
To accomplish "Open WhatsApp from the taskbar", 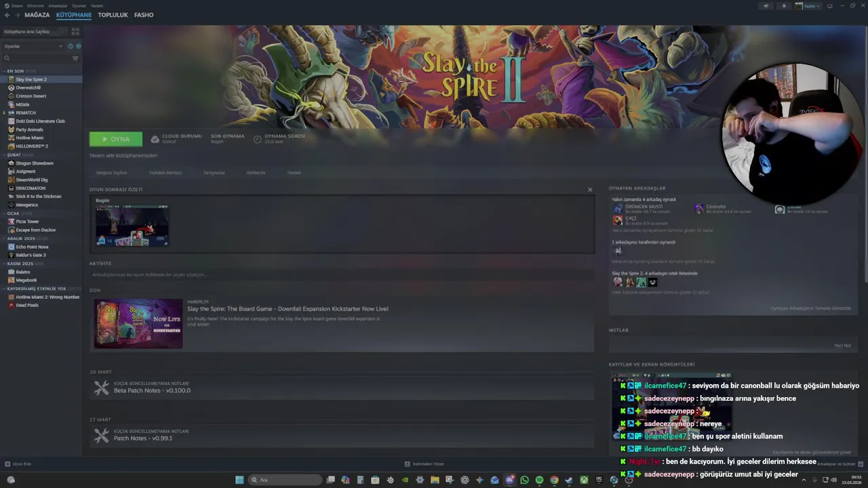I will (x=524, y=480).
